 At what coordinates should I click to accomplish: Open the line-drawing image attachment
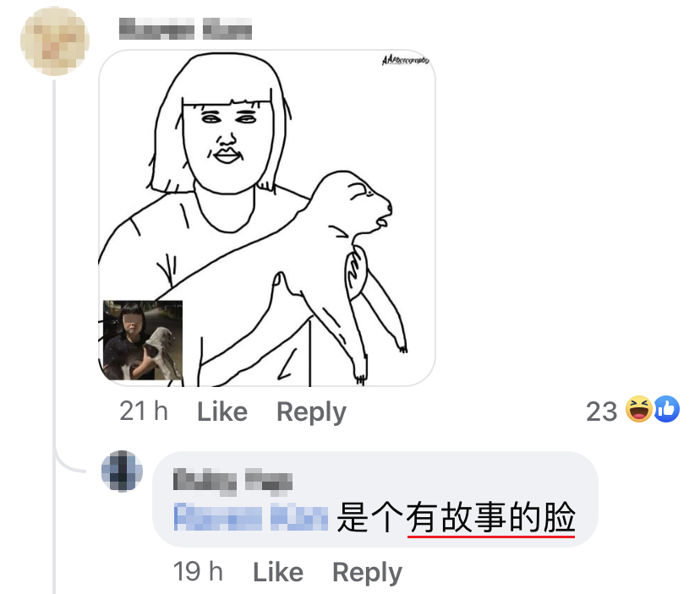pos(267,218)
